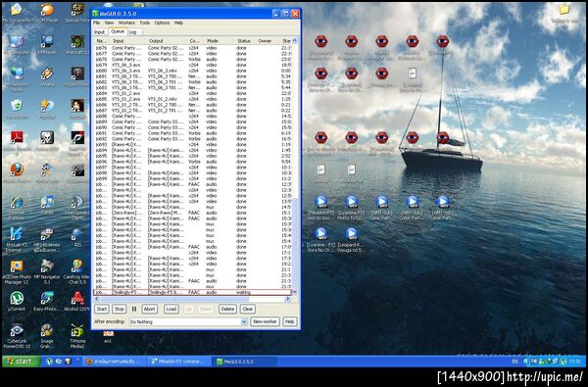Click the µTorrent quick launch icon in taskbar
The height and width of the screenshot is (387, 588).
(x=49, y=362)
